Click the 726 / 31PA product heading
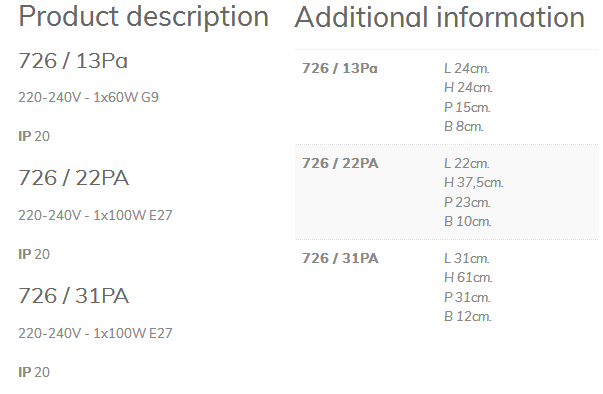 pos(73,296)
